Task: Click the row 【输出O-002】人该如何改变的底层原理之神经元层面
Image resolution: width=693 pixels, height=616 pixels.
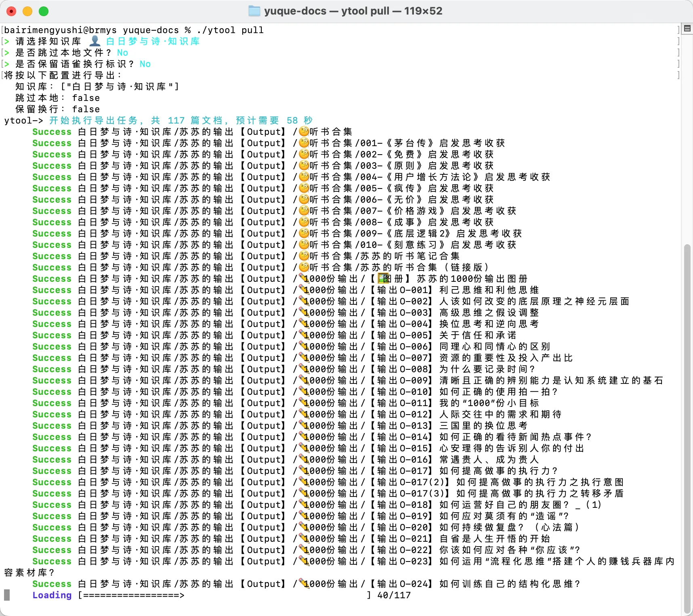Action: [x=331, y=301]
